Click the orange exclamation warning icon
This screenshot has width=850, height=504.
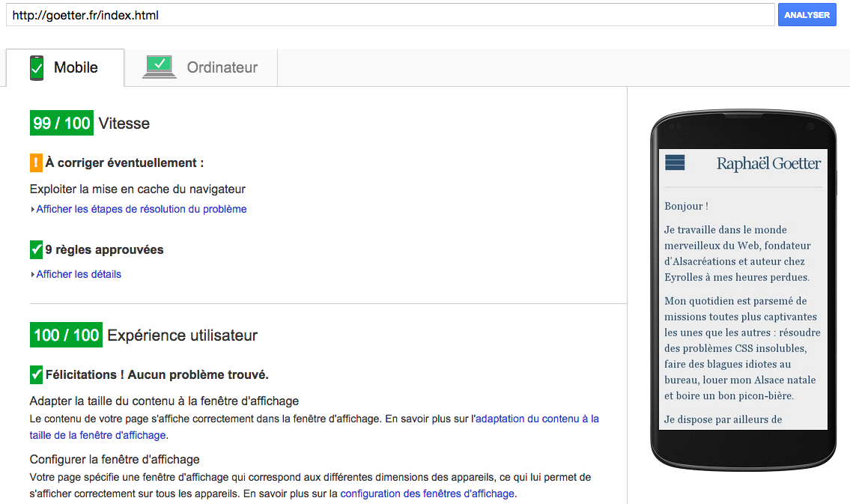coord(36,163)
